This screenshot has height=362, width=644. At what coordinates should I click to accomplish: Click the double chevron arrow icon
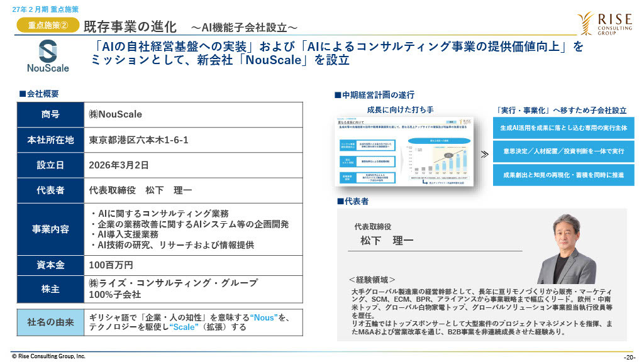[x=485, y=155]
